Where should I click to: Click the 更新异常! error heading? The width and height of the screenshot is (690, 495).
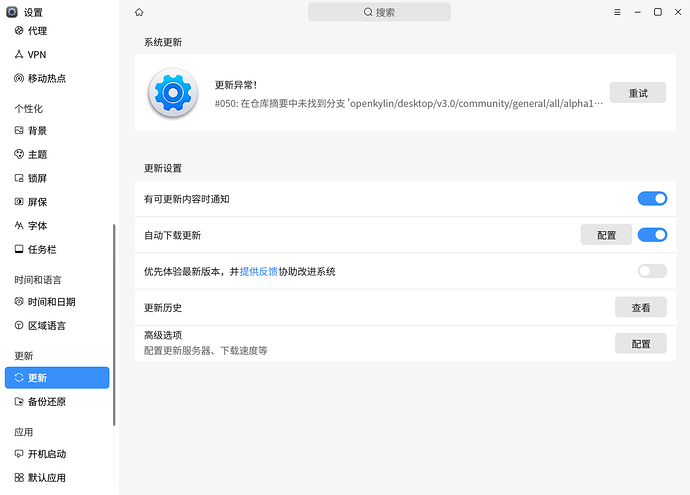point(236,85)
